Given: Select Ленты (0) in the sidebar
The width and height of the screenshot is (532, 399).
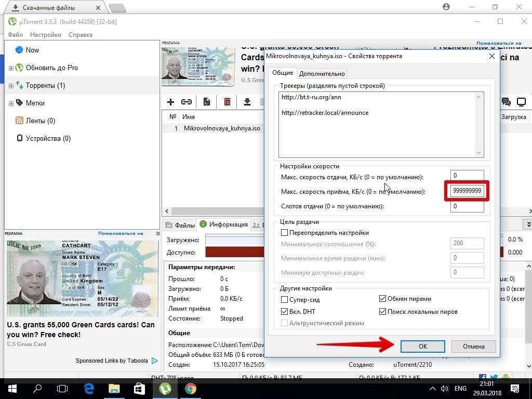Looking at the screenshot, I should (40, 121).
